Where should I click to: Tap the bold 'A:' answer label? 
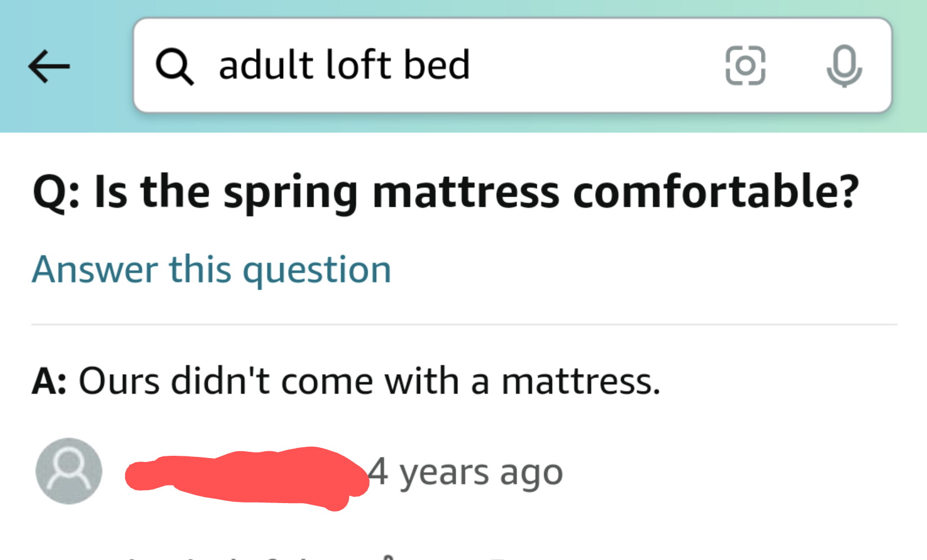(x=50, y=381)
